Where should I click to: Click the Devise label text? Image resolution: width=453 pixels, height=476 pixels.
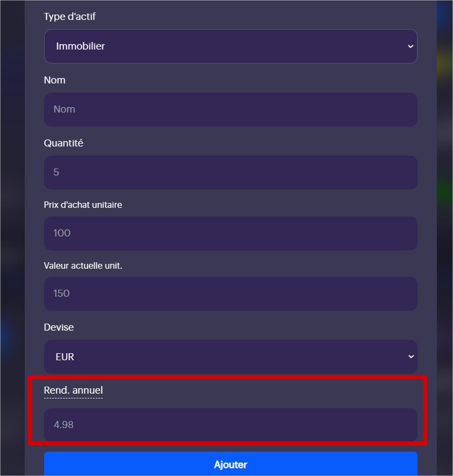click(59, 327)
